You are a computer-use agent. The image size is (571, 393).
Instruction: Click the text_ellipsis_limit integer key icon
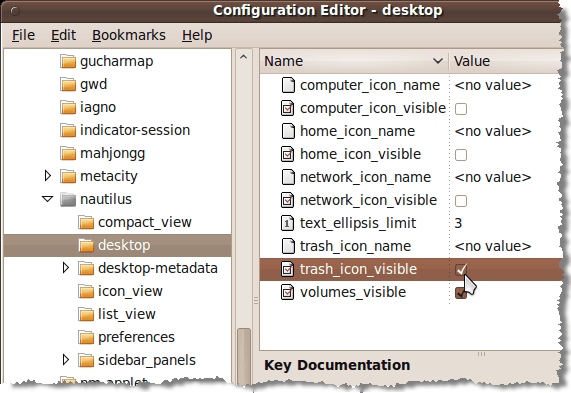point(288,223)
